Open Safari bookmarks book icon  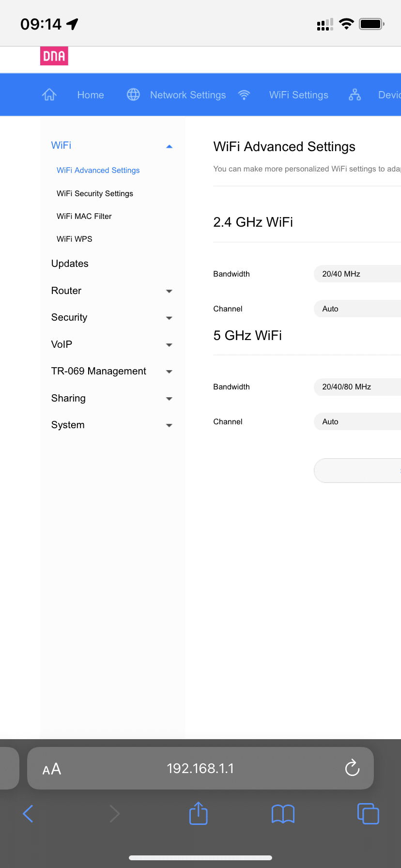point(283,814)
